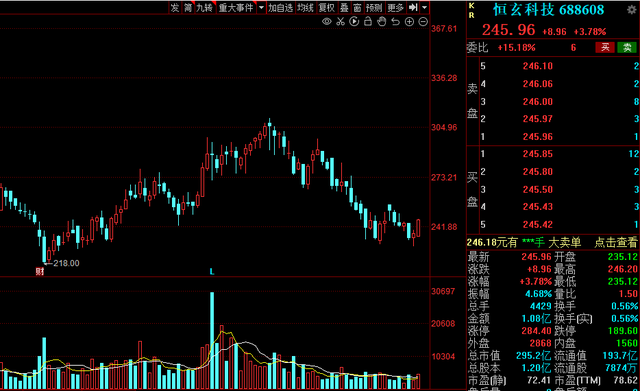Select the 九转 indicator tab
Image resolution: width=640 pixels, height=391 pixels.
pyautogui.click(x=204, y=7)
